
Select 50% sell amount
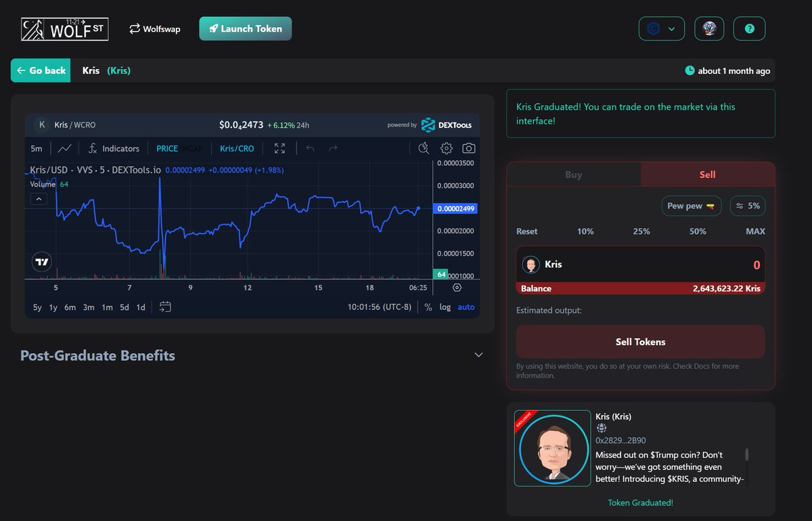pos(698,231)
